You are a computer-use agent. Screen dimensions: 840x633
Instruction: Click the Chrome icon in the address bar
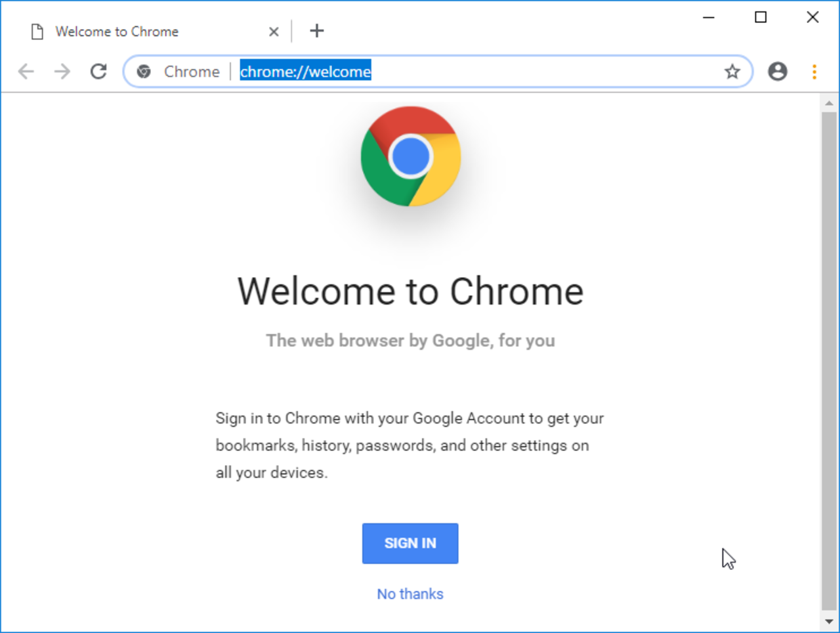point(144,72)
